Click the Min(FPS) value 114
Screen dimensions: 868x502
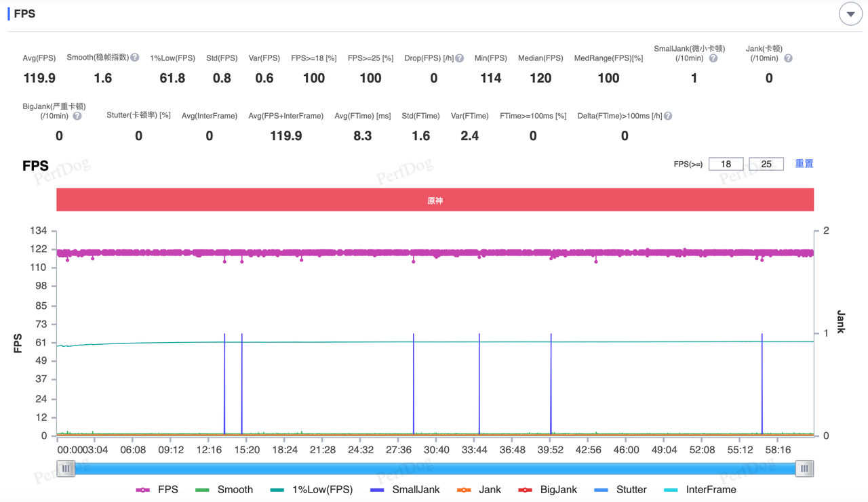click(x=490, y=78)
